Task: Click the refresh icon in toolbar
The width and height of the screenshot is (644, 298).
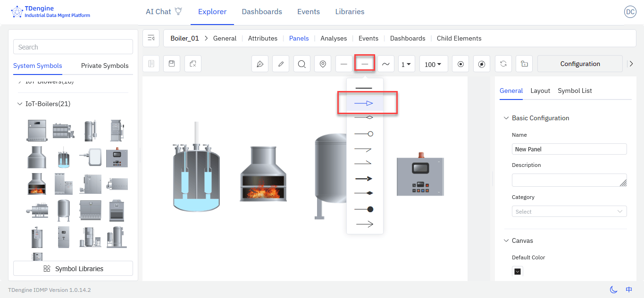Action: tap(503, 64)
